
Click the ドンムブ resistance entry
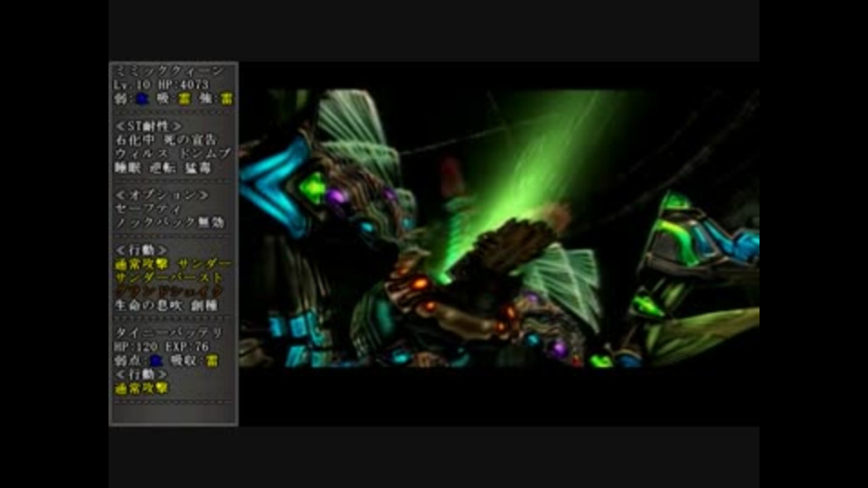pos(205,154)
